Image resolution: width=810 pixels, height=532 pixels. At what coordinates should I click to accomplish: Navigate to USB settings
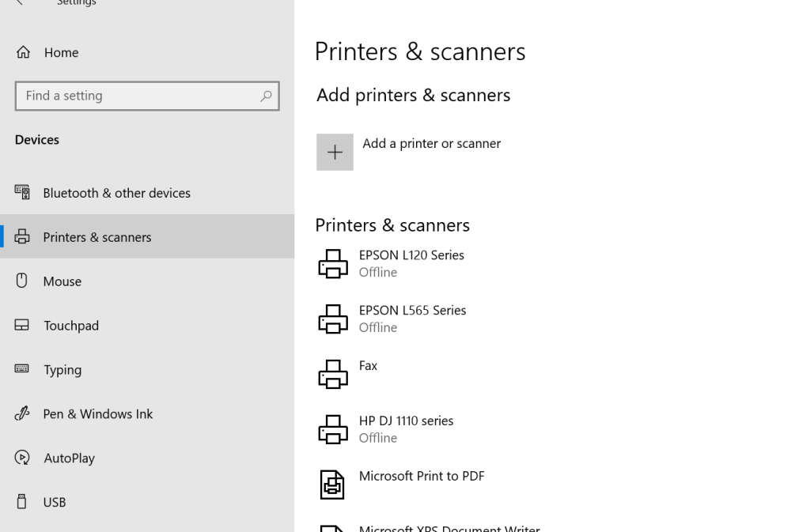(55, 503)
